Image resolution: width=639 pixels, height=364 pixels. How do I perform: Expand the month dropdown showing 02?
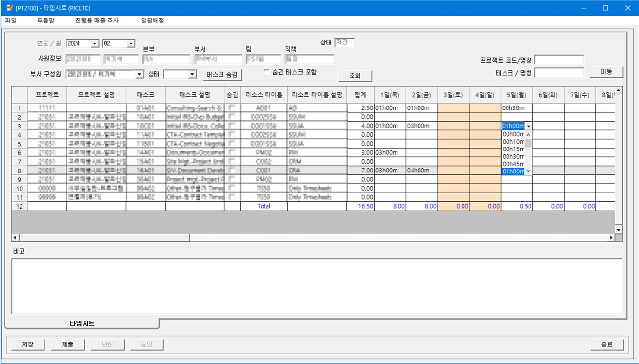[131, 43]
